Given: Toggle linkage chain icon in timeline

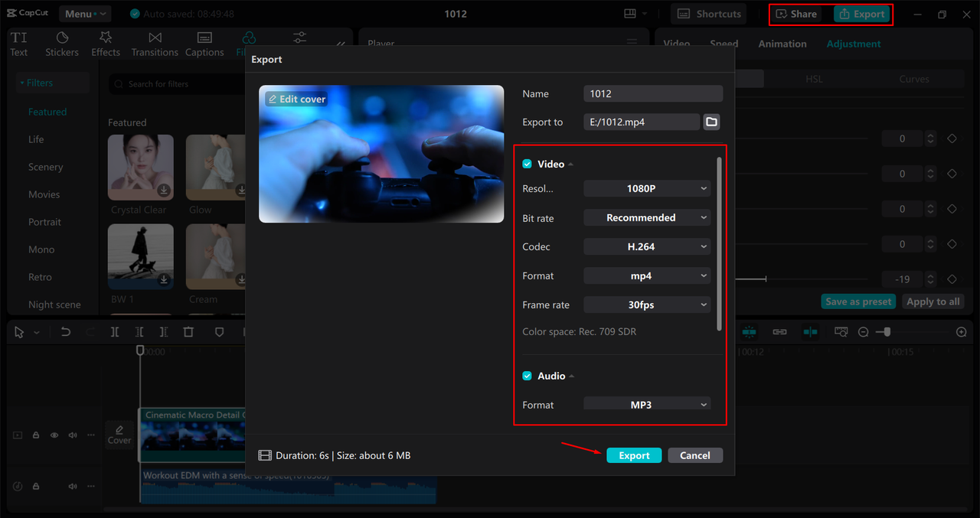Looking at the screenshot, I should tap(779, 332).
